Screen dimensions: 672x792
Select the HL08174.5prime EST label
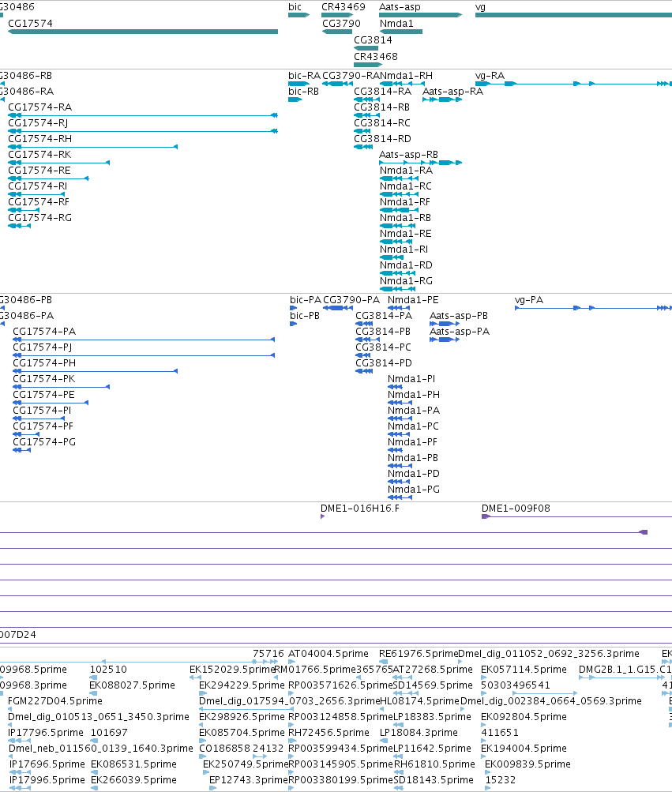point(420,700)
